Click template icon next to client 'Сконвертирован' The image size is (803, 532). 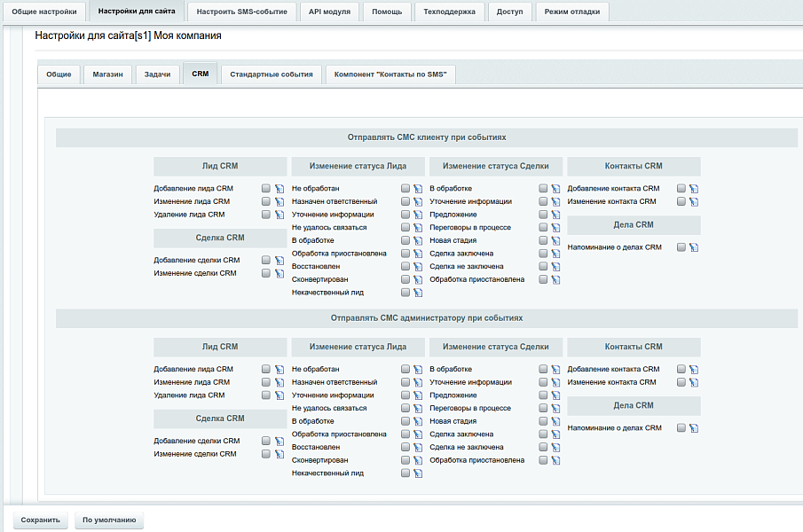click(x=417, y=279)
